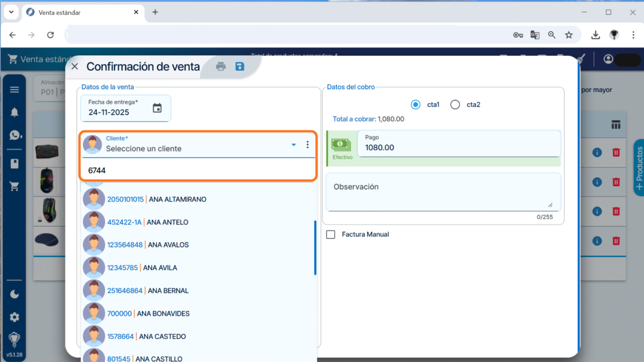Open the WhatsApp icon in left sidebar
The width and height of the screenshot is (644, 362).
pyautogui.click(x=14, y=135)
